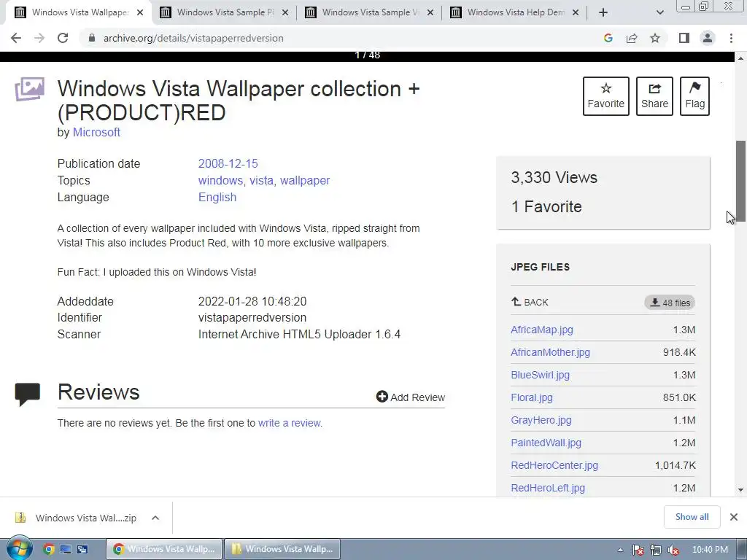Open AfricaMap.jpg
The width and height of the screenshot is (747, 560).
(x=542, y=330)
